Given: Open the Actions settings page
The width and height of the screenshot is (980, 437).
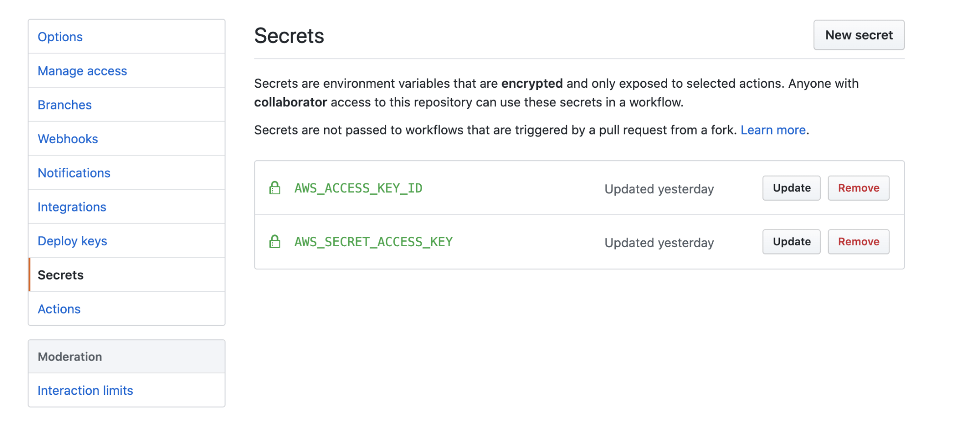Looking at the screenshot, I should (59, 308).
